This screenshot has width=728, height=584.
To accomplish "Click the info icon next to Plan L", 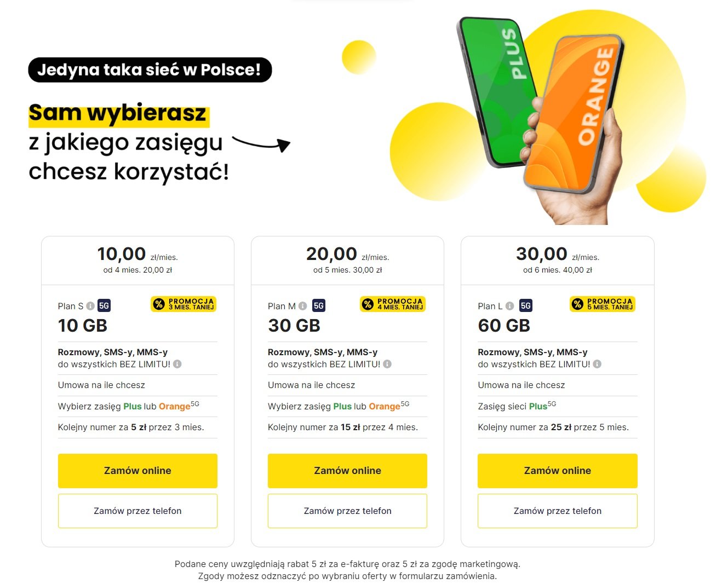I will click(509, 306).
